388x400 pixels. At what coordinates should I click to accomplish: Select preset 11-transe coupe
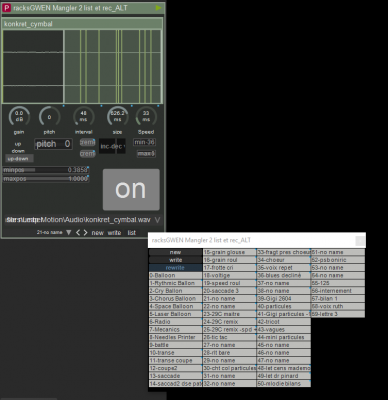pos(175,360)
